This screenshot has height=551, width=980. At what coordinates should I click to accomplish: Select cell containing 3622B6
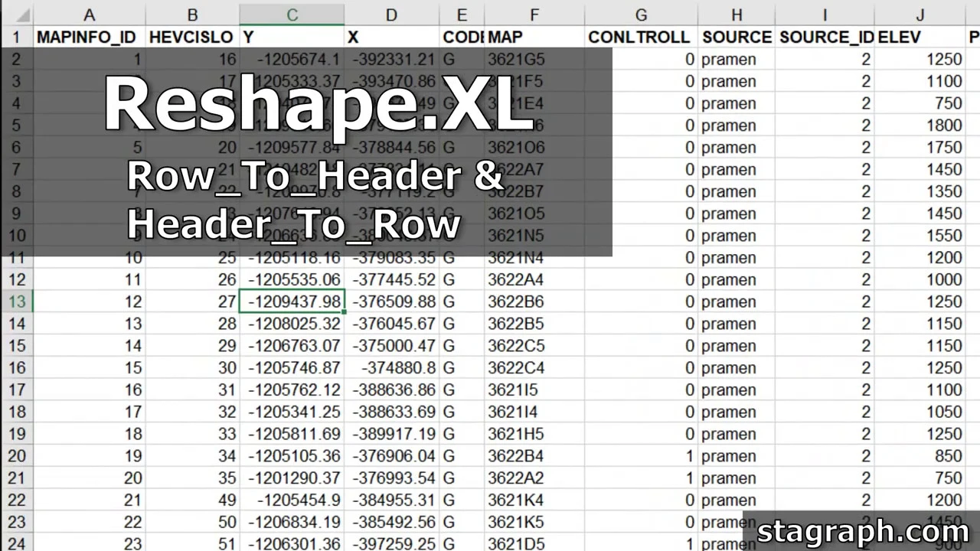(x=534, y=302)
